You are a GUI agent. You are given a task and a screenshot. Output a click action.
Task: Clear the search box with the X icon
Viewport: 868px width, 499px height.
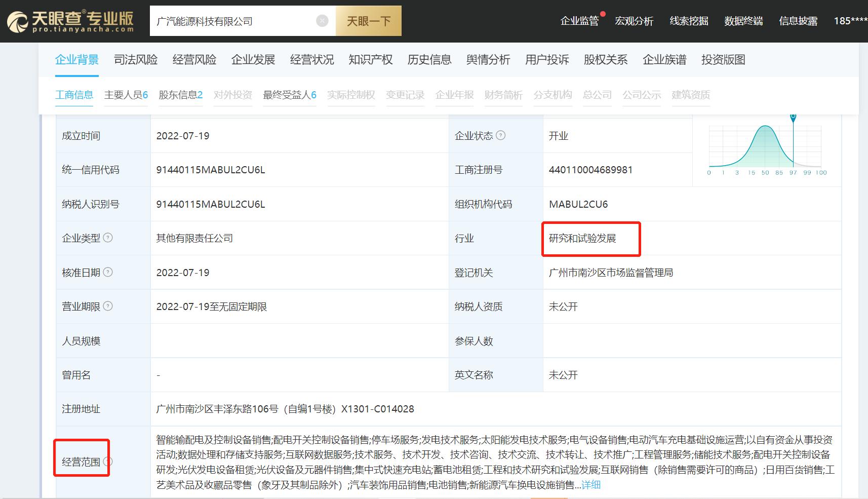tap(322, 21)
